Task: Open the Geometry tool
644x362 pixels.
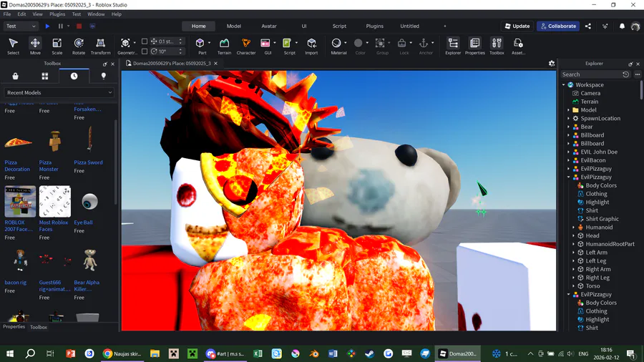Action: [x=125, y=43]
